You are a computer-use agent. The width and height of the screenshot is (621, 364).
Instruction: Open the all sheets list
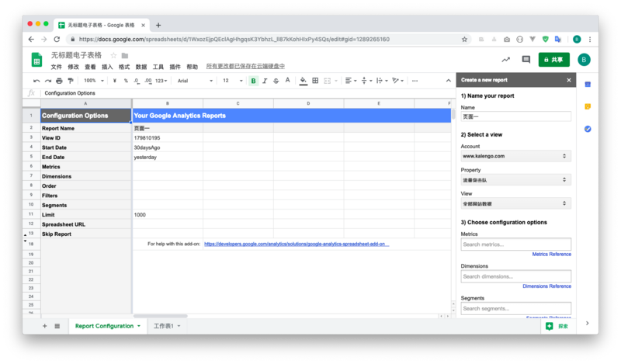(x=57, y=326)
